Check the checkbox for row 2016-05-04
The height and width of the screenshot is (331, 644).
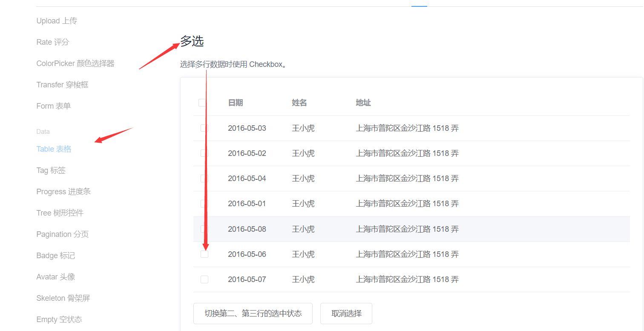[204, 178]
